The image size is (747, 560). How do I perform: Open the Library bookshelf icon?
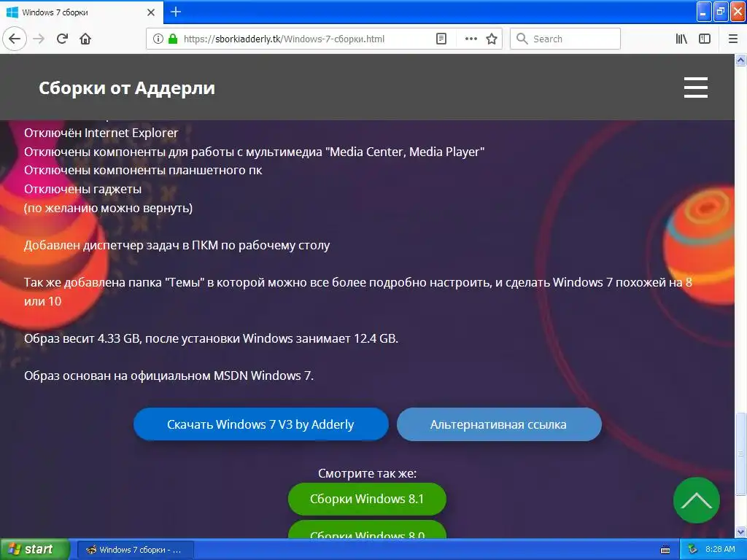tap(681, 39)
